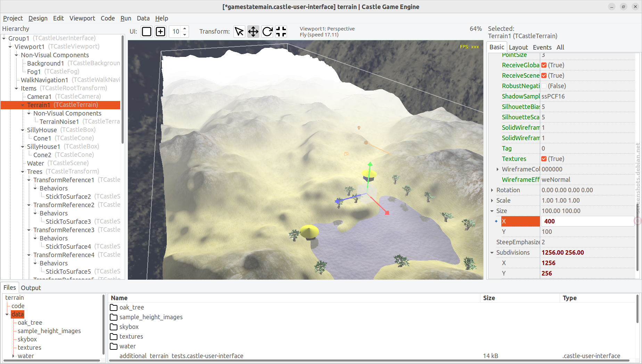Click the Subdivisions X value 1256
This screenshot has width=642, height=364.
pos(587,263)
